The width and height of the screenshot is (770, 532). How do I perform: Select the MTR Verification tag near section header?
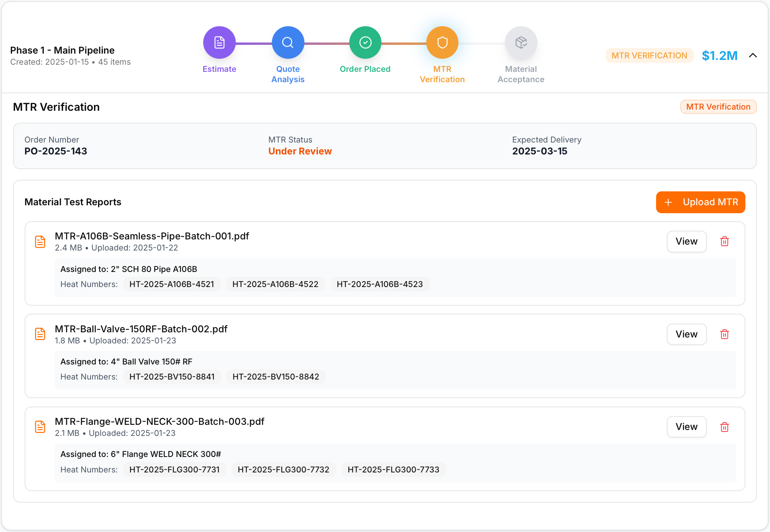click(718, 106)
